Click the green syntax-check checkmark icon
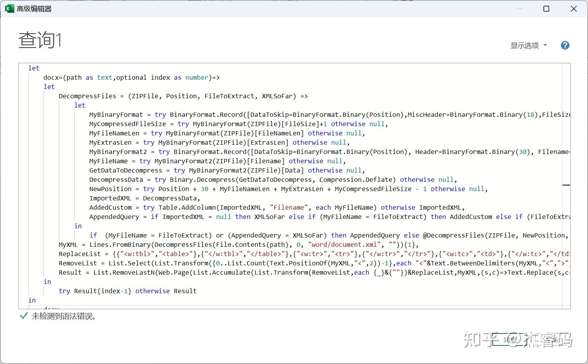This screenshot has height=364, width=588. click(23, 316)
